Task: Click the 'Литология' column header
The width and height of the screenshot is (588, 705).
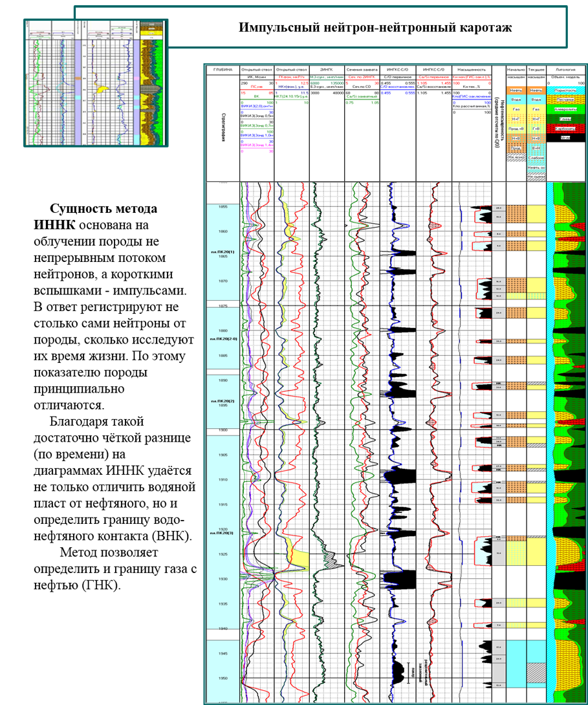Action: (566, 70)
